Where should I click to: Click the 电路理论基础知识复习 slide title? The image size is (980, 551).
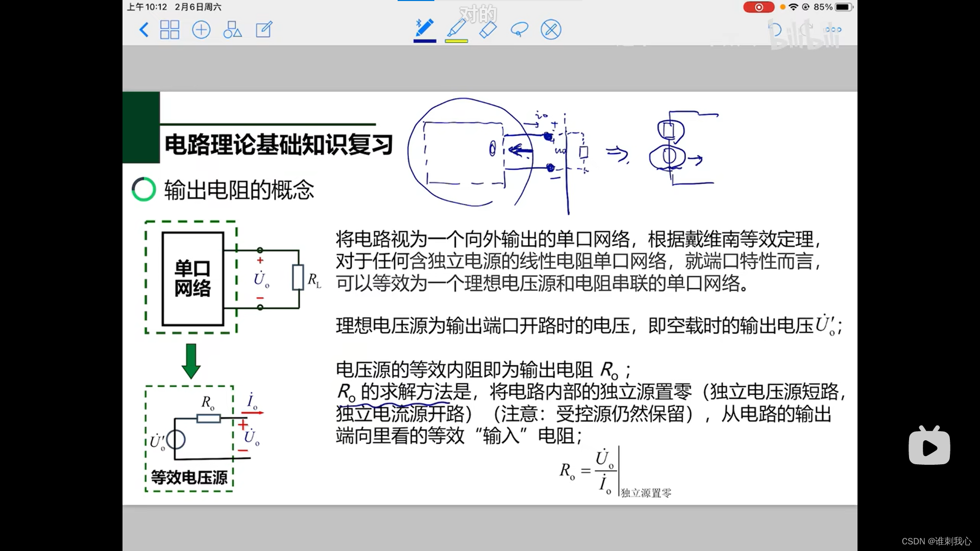(279, 145)
